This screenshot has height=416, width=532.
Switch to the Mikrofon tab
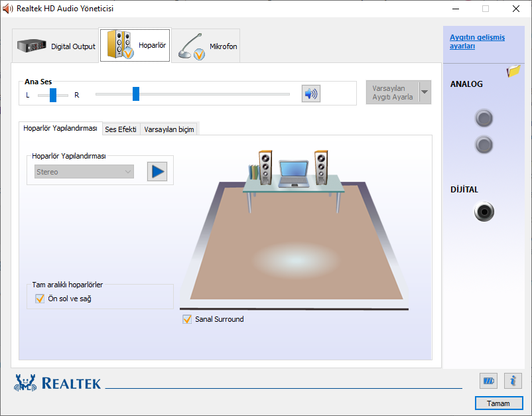206,46
